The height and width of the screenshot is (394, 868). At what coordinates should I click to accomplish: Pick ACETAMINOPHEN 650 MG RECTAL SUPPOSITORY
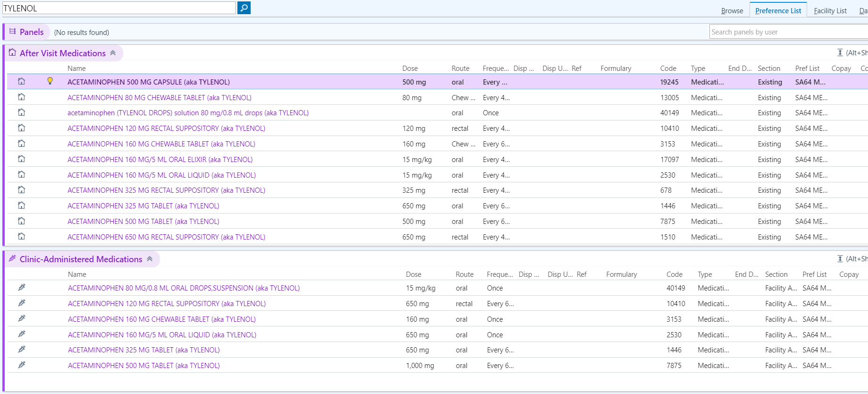[166, 237]
